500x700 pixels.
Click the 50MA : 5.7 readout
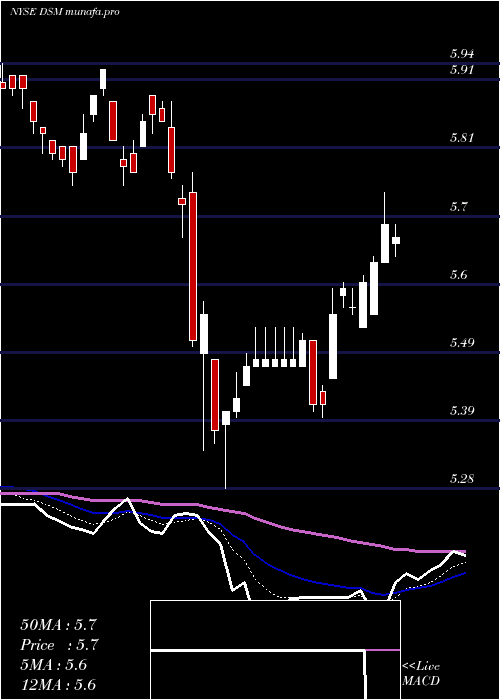pos(58,625)
